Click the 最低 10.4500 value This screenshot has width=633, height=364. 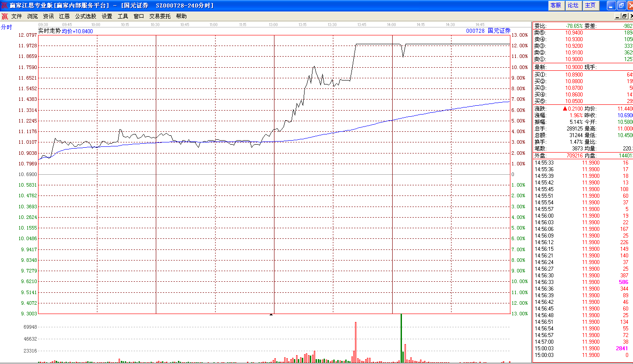(x=625, y=135)
